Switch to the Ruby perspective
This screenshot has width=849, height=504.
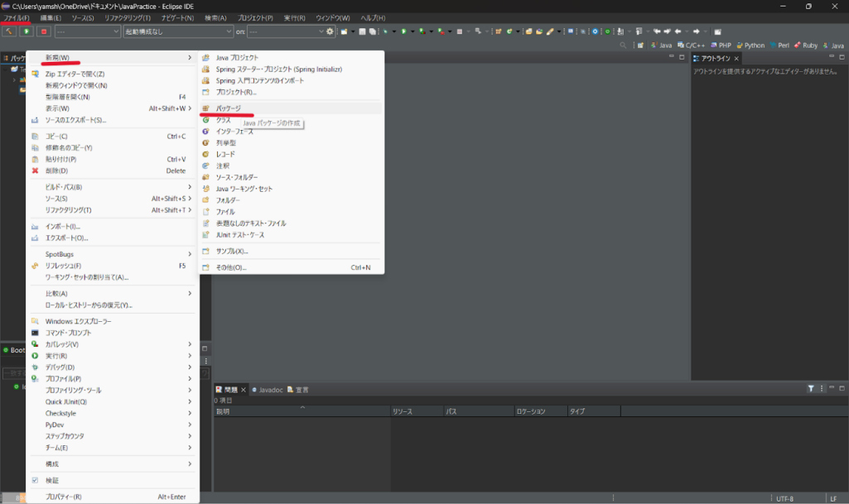(x=806, y=46)
